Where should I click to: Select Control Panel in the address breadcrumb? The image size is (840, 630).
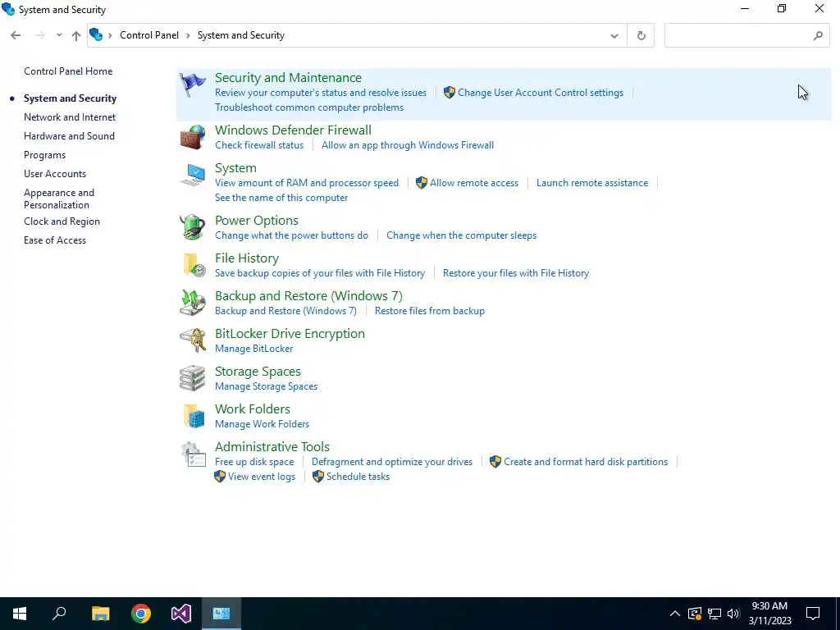pos(149,35)
